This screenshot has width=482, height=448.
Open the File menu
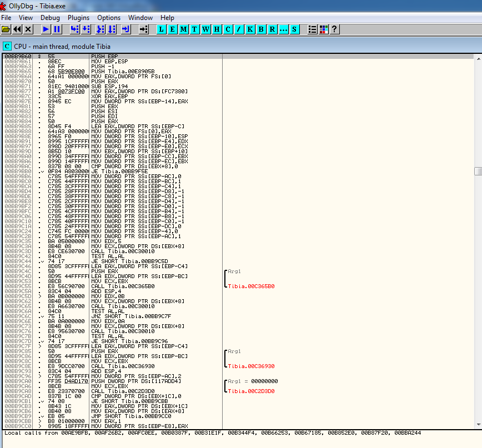[6, 18]
